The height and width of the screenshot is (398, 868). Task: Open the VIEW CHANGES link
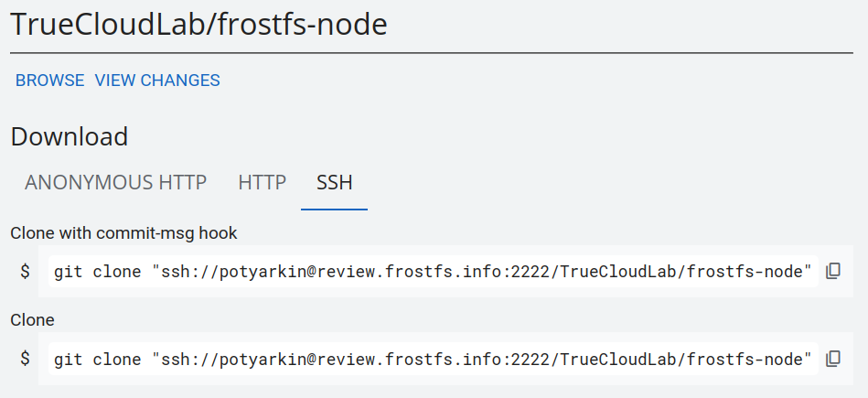click(157, 81)
